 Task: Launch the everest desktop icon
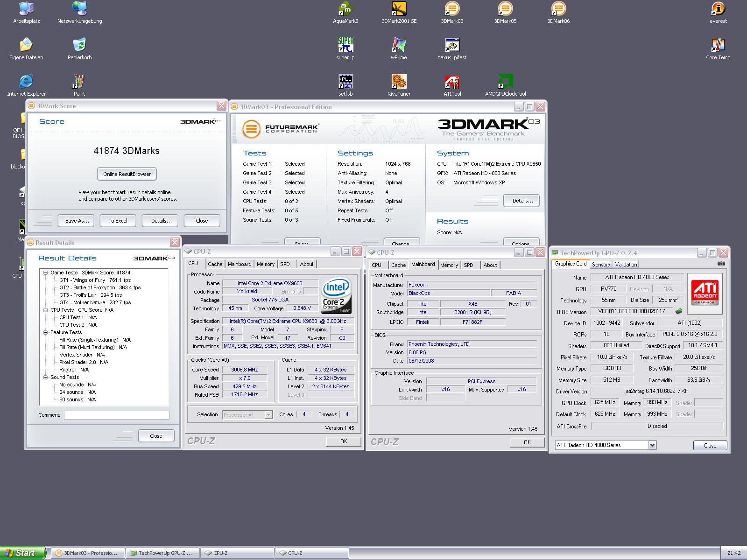coord(718,13)
